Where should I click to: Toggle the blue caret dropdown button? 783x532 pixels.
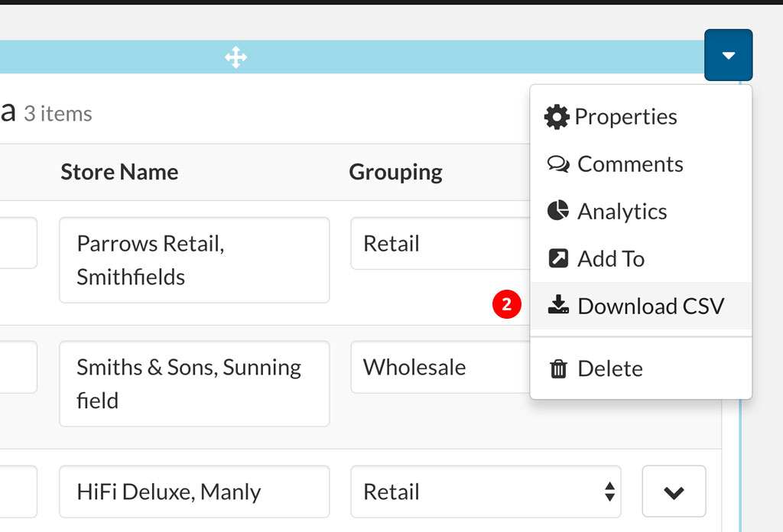(728, 55)
